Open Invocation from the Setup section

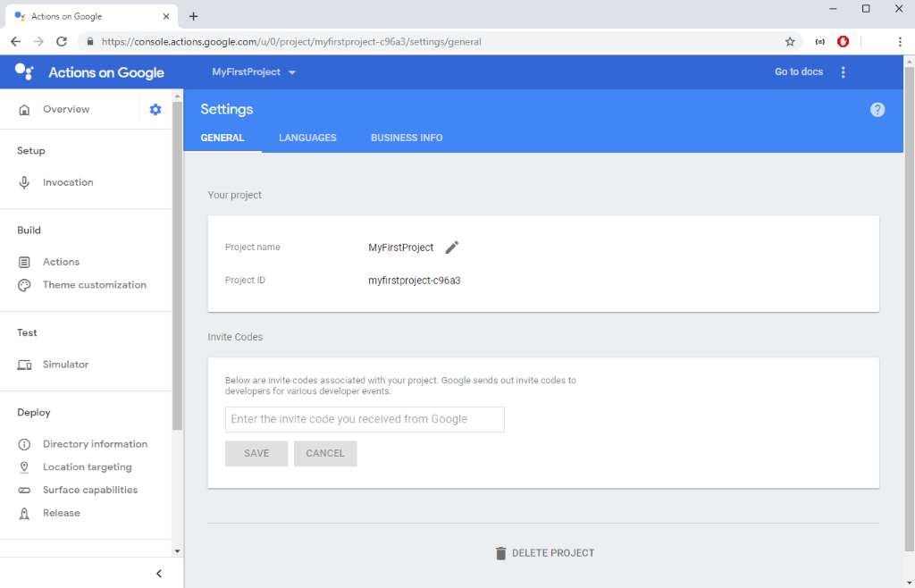pyautogui.click(x=68, y=182)
